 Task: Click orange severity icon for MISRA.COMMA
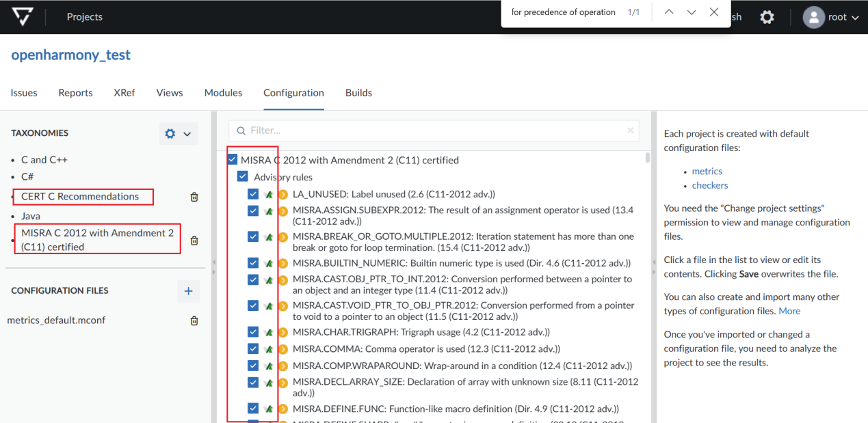click(282, 349)
